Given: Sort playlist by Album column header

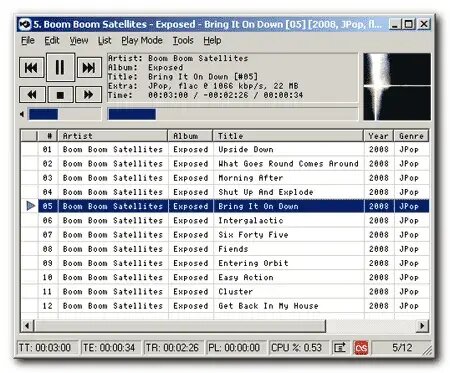Looking at the screenshot, I should (x=190, y=136).
